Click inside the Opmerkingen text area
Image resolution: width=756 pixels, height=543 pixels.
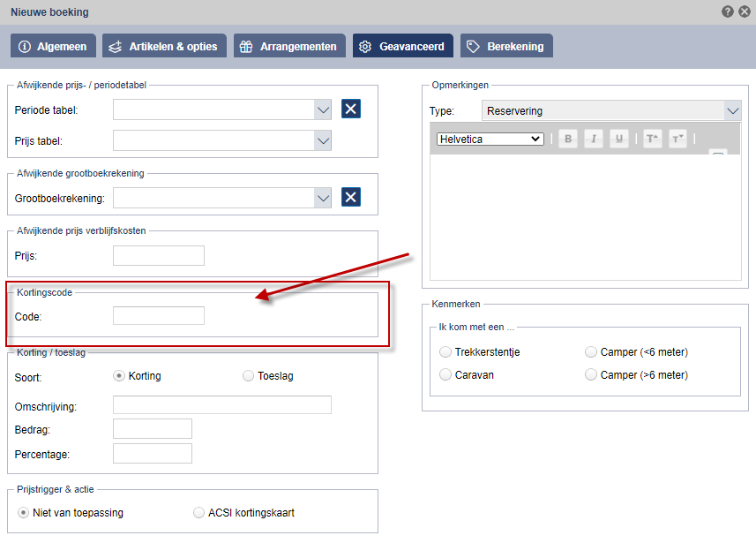pos(586,217)
